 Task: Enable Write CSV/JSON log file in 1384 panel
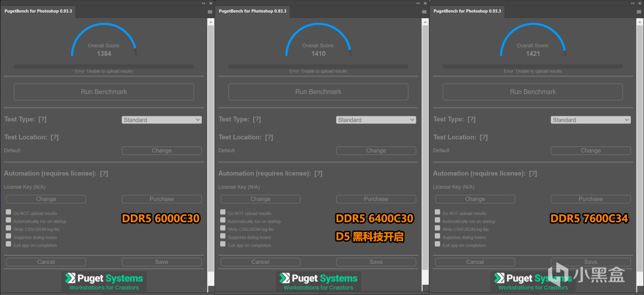tap(9, 228)
